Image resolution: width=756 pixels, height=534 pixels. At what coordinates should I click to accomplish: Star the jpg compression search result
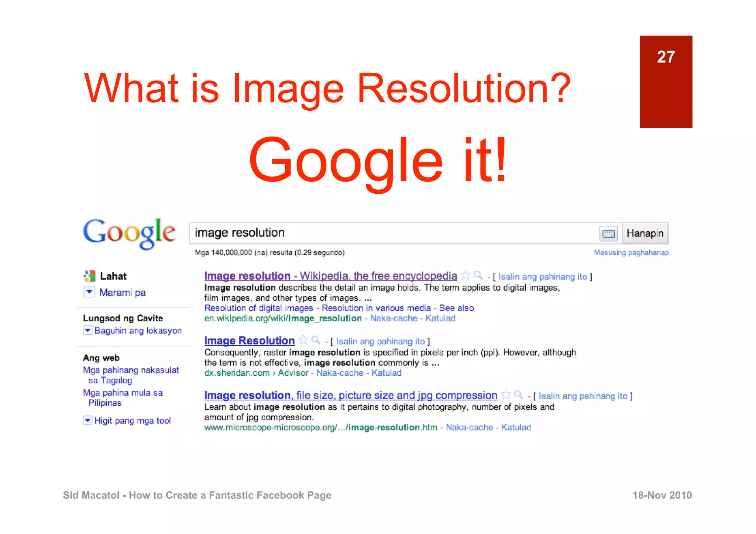506,395
